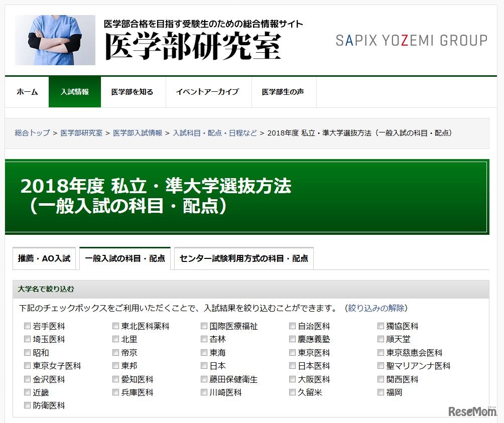Check the 岩手医科 checkbox
The image size is (504, 423).
pyautogui.click(x=27, y=326)
